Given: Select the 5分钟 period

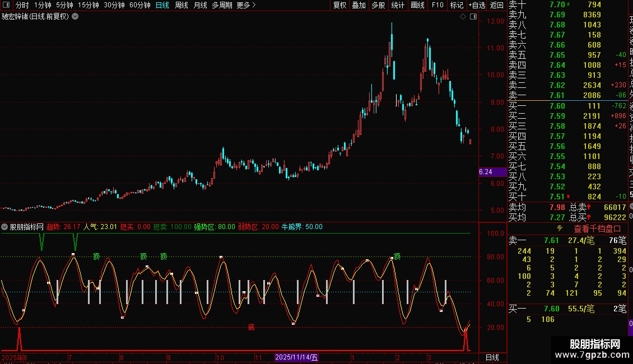Looking at the screenshot, I should click(x=64, y=5).
